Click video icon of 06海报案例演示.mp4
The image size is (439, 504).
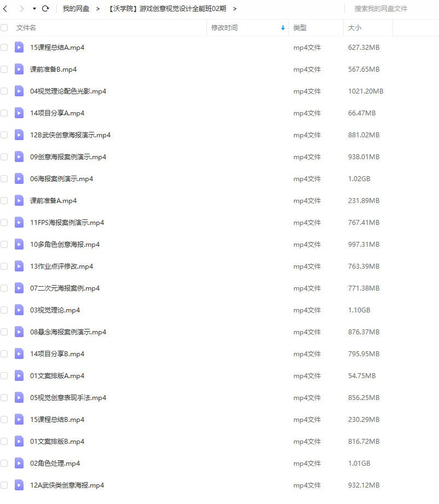click(x=19, y=178)
